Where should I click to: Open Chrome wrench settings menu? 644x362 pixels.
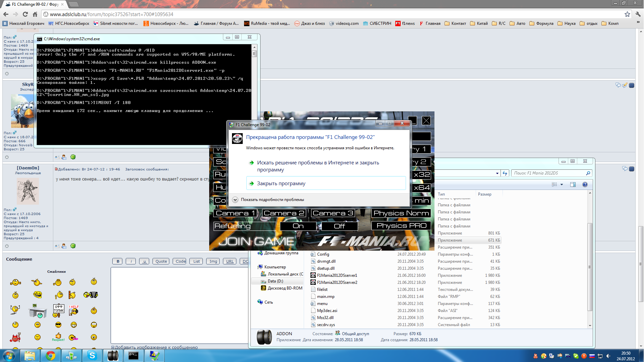(638, 14)
